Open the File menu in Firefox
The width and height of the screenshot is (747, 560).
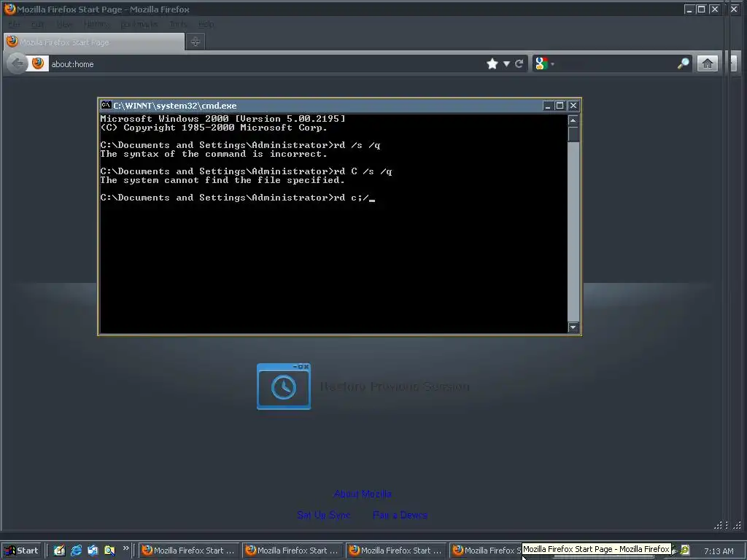tap(15, 24)
